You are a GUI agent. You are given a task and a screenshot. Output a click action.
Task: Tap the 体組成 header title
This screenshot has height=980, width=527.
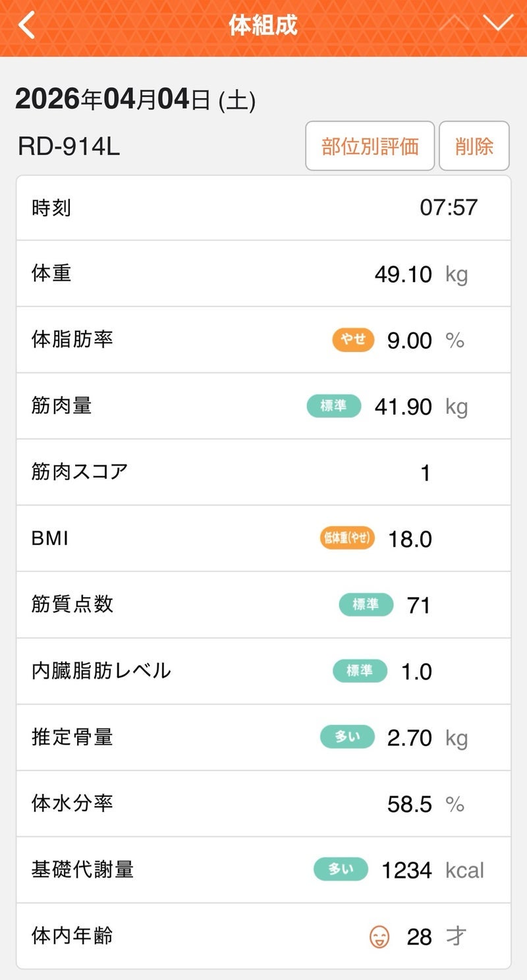point(263,26)
